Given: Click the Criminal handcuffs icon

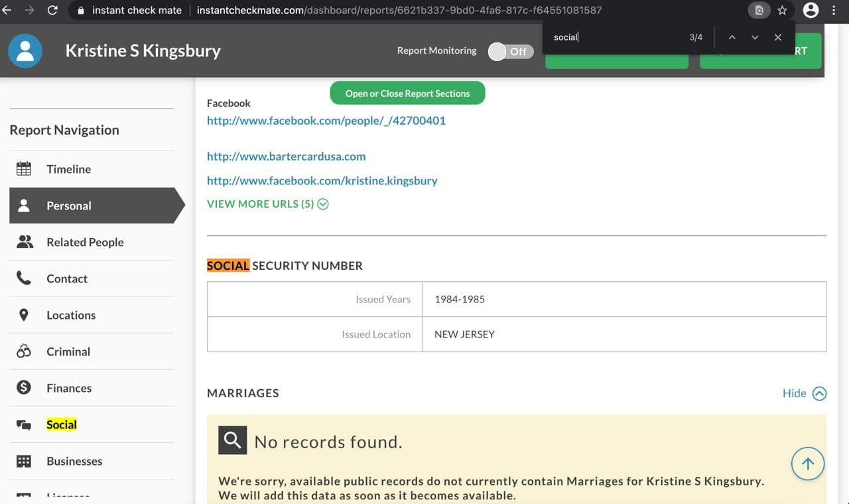Looking at the screenshot, I should click(x=24, y=351).
